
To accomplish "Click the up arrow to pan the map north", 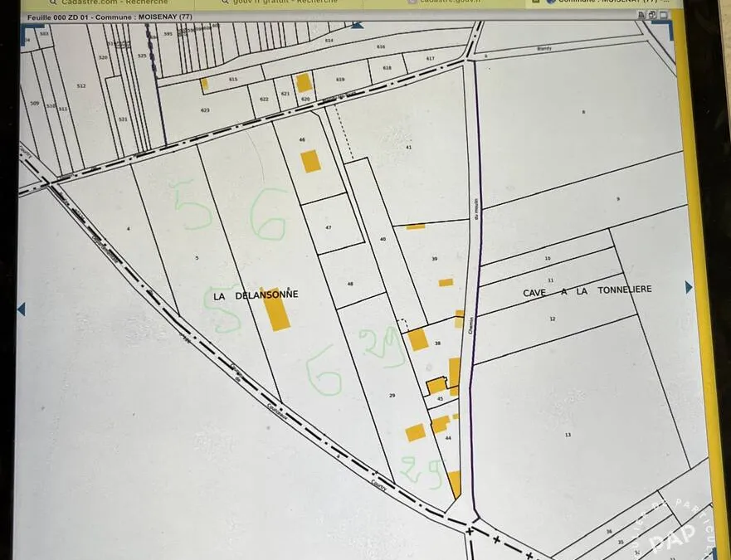I will click(x=358, y=25).
